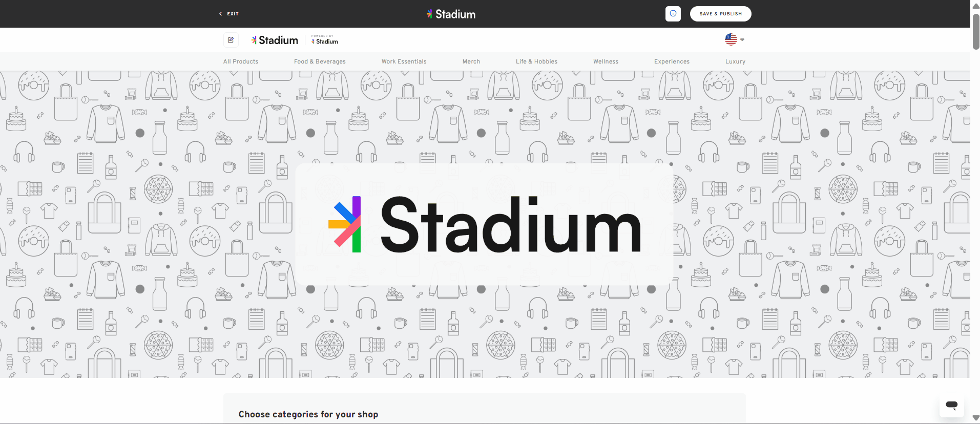Select the Wellness category
The height and width of the screenshot is (424, 980).
coord(606,61)
